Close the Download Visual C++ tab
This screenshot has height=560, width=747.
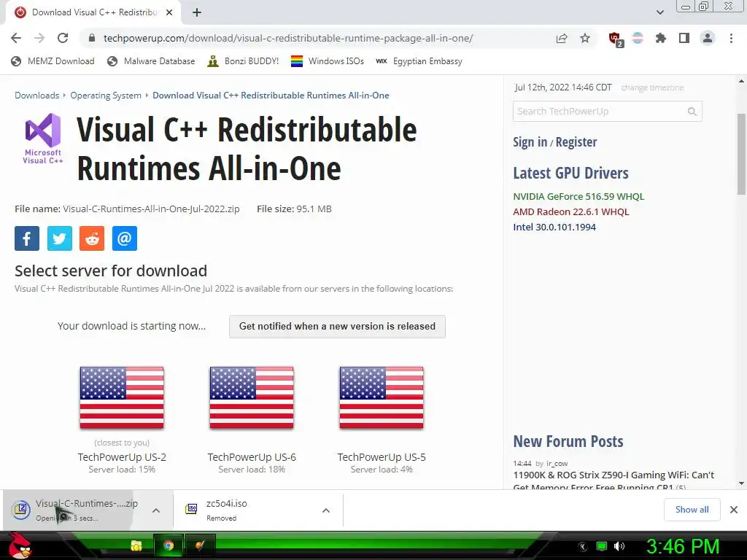169,12
